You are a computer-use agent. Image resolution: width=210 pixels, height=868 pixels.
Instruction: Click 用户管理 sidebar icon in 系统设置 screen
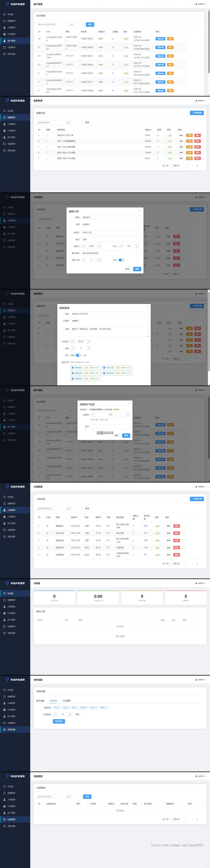point(4,716)
